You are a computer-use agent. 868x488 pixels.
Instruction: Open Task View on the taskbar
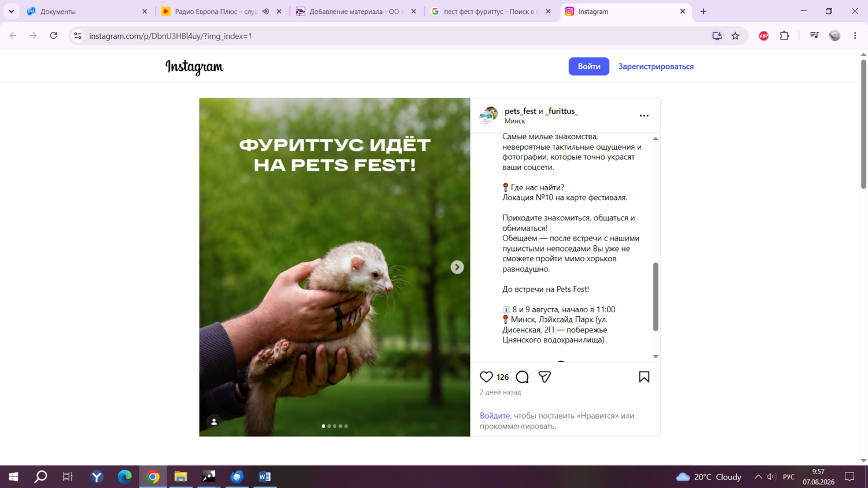[x=68, y=476]
